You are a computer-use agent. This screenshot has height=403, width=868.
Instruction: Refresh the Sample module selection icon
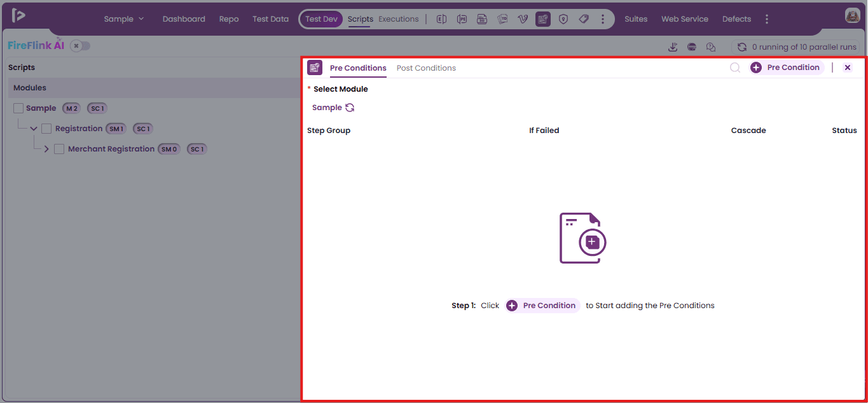350,108
